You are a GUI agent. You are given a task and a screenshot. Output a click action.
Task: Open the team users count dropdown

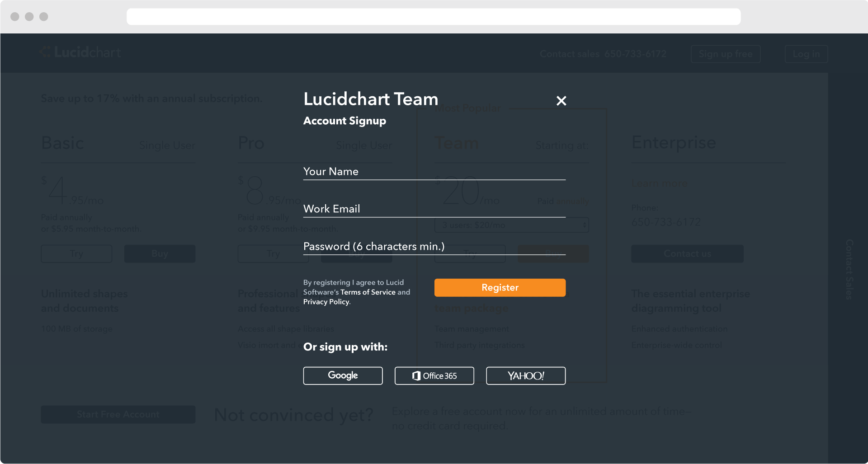coord(511,225)
